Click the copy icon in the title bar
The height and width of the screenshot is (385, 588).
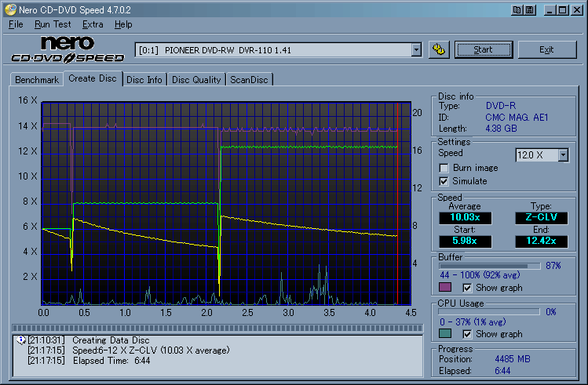click(518, 9)
